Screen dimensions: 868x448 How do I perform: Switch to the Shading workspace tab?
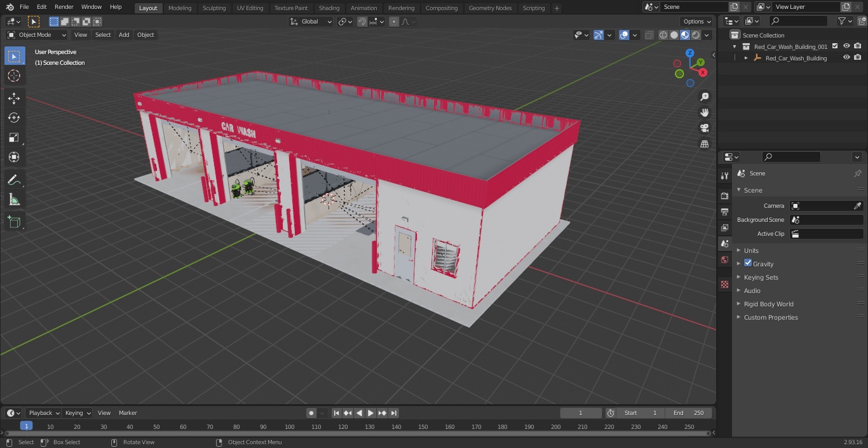[329, 8]
